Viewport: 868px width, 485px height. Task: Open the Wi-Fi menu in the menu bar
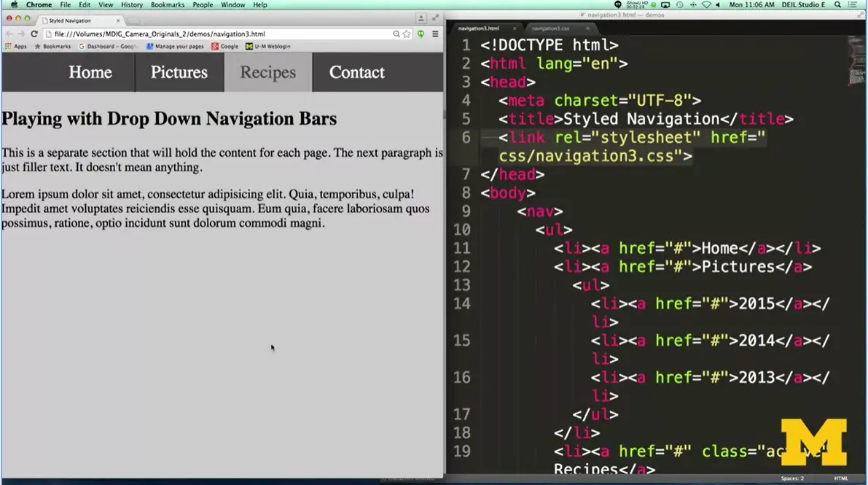[705, 4]
